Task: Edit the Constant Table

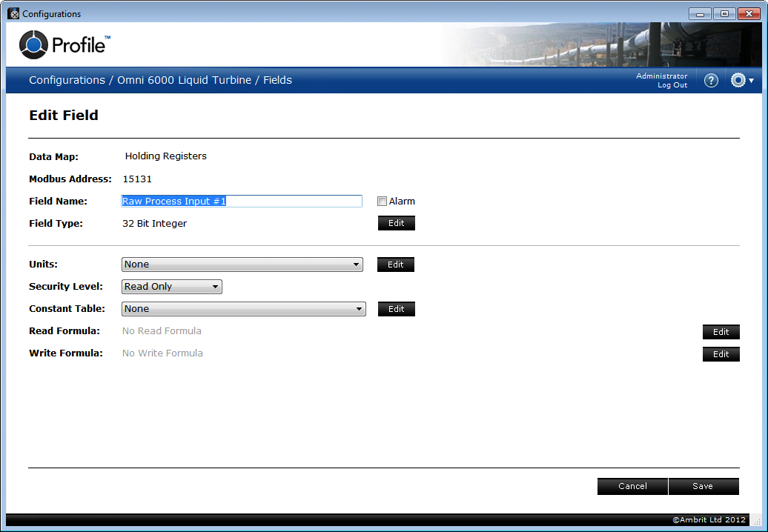Action: (x=397, y=309)
